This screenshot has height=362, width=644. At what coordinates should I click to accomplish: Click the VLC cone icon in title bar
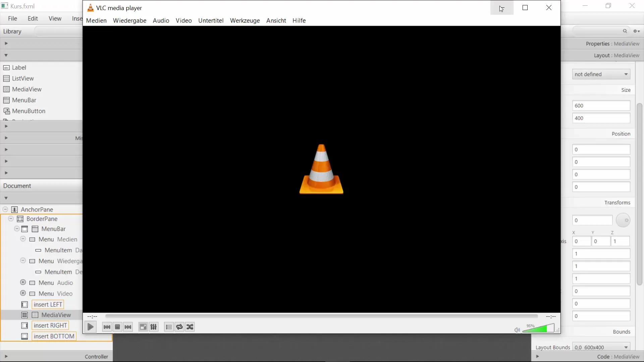click(x=90, y=8)
